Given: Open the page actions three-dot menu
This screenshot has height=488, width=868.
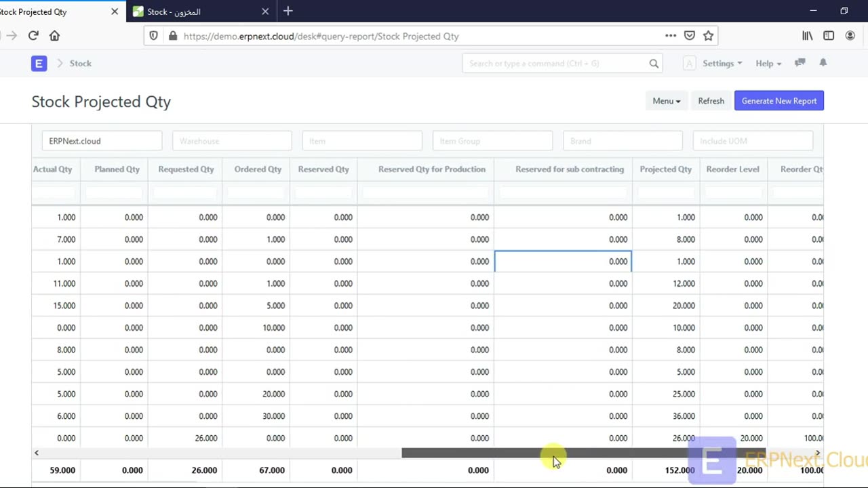Looking at the screenshot, I should tap(671, 36).
